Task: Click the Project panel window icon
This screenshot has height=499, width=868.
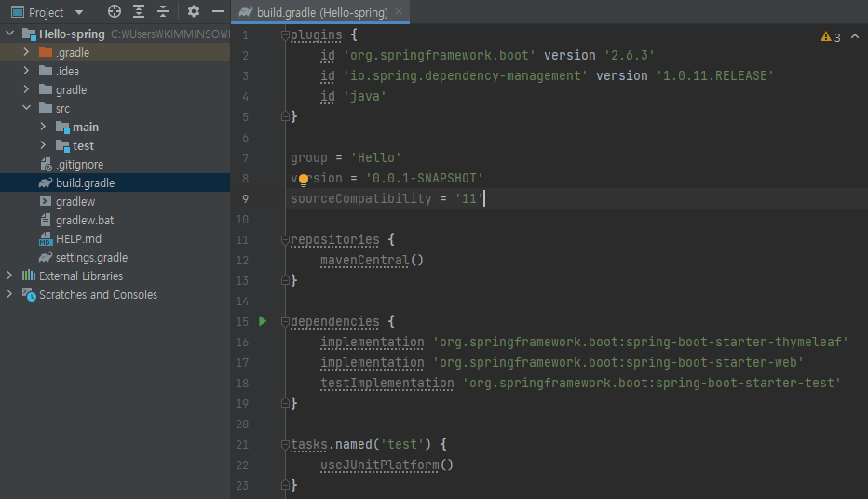Action: point(18,11)
